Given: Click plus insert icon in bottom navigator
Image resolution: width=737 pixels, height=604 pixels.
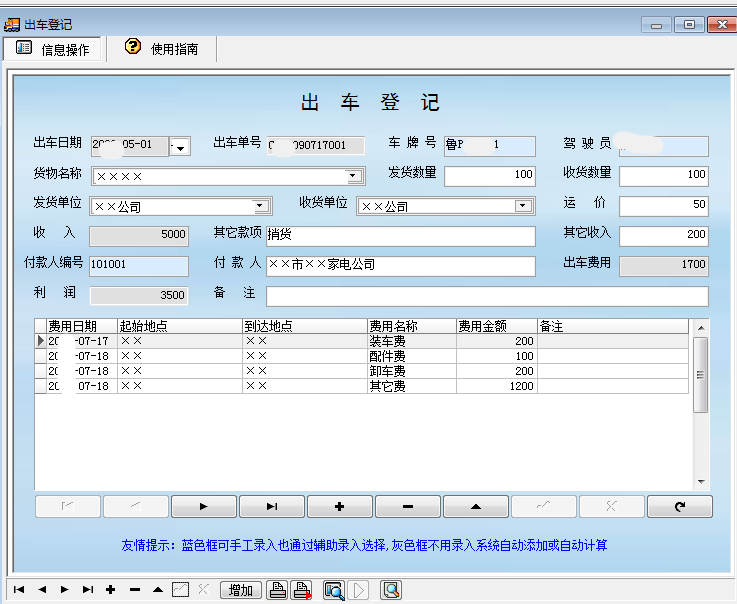Looking at the screenshot, I should coord(111,589).
